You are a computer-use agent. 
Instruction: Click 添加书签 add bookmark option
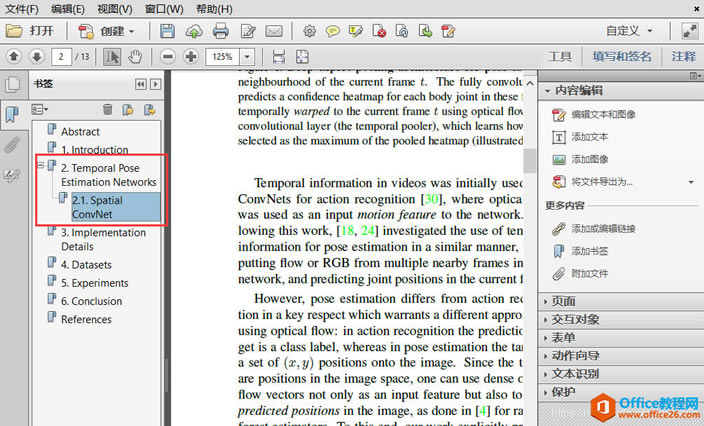pos(590,251)
